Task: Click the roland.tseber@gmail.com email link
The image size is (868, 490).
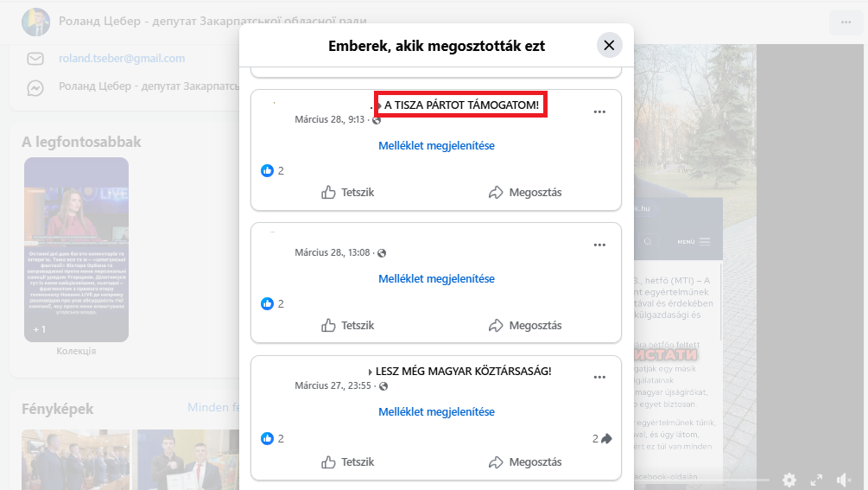Action: [x=122, y=59]
